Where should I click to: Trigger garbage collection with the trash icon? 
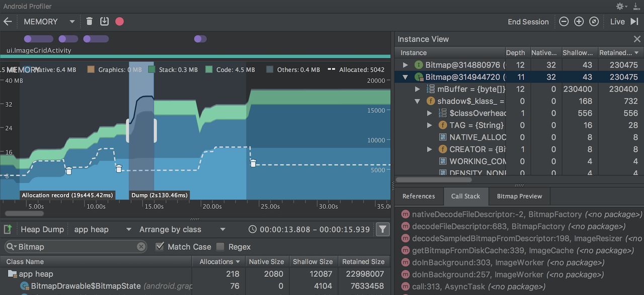click(89, 21)
